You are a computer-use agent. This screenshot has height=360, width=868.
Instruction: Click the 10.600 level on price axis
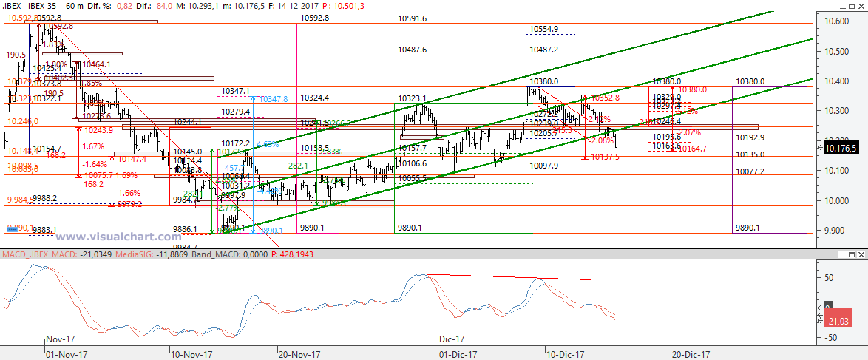point(835,21)
